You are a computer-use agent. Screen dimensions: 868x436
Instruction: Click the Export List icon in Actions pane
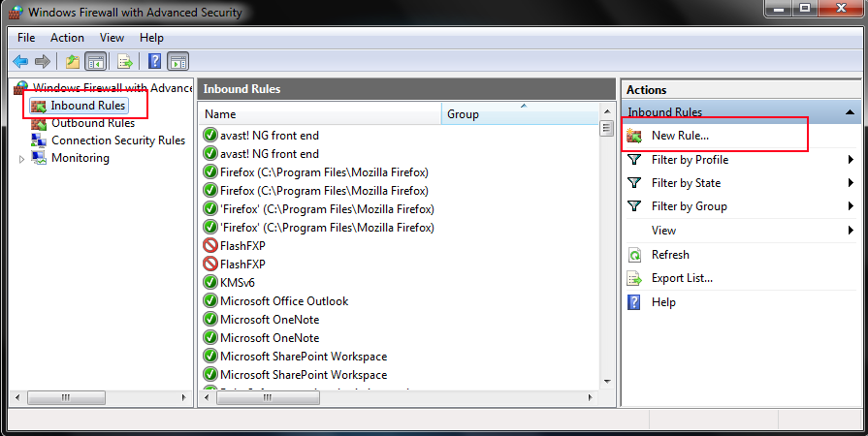[634, 278]
